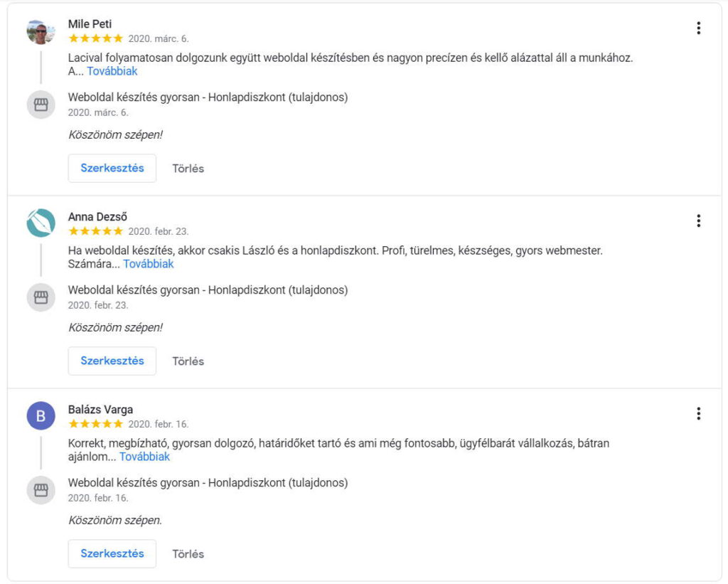Open more options menu for Anna Dezső review
Image resolution: width=728 pixels, height=584 pixels.
(698, 221)
